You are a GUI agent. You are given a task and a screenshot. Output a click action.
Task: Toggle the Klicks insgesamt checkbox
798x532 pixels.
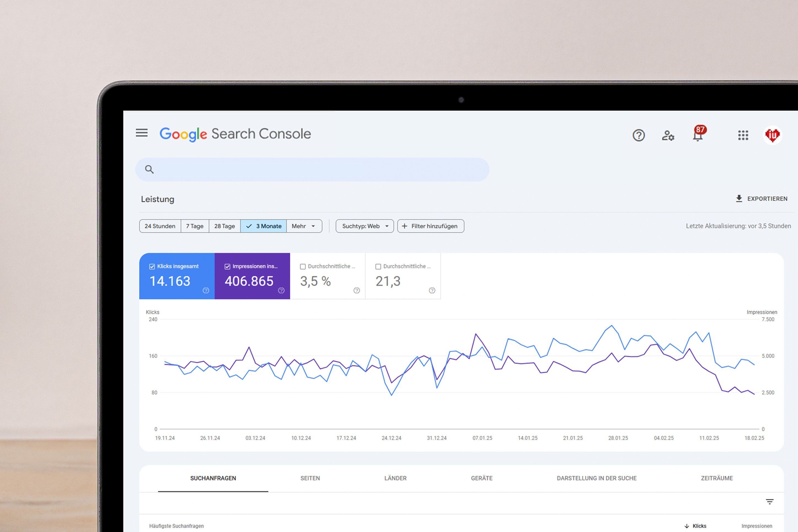pos(152,267)
